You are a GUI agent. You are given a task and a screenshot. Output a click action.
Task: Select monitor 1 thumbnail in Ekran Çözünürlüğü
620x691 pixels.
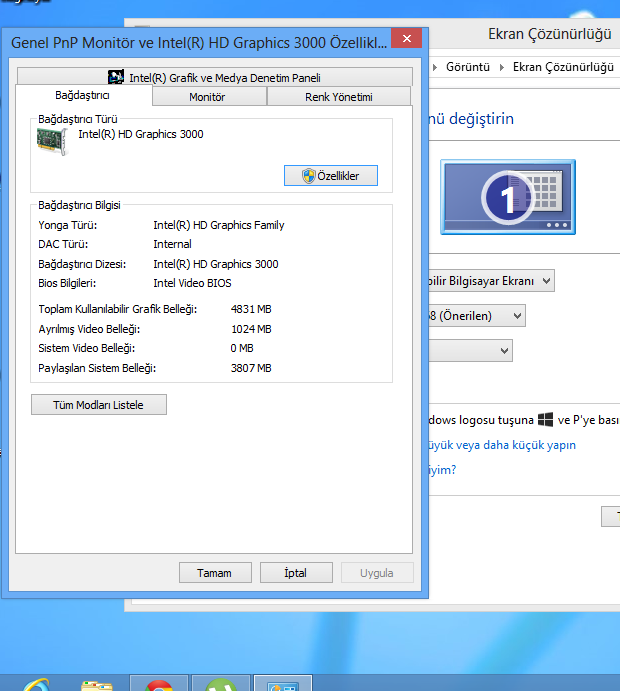click(x=508, y=197)
